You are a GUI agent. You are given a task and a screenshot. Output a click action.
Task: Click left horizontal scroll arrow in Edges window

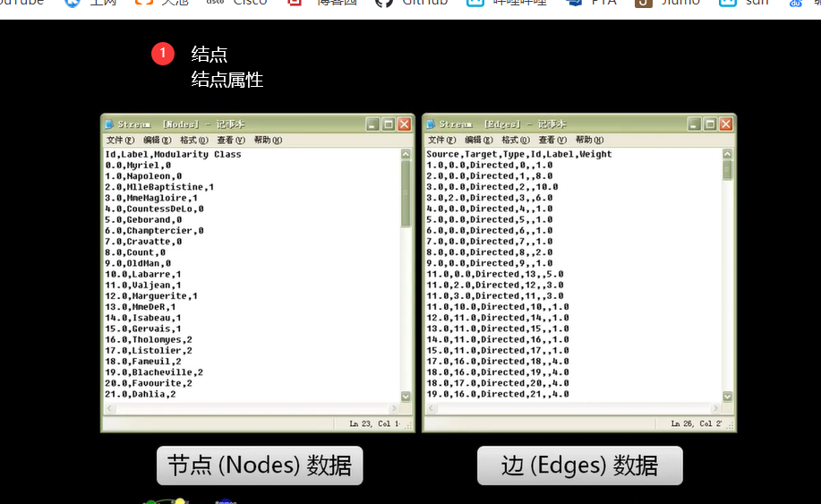pos(431,407)
